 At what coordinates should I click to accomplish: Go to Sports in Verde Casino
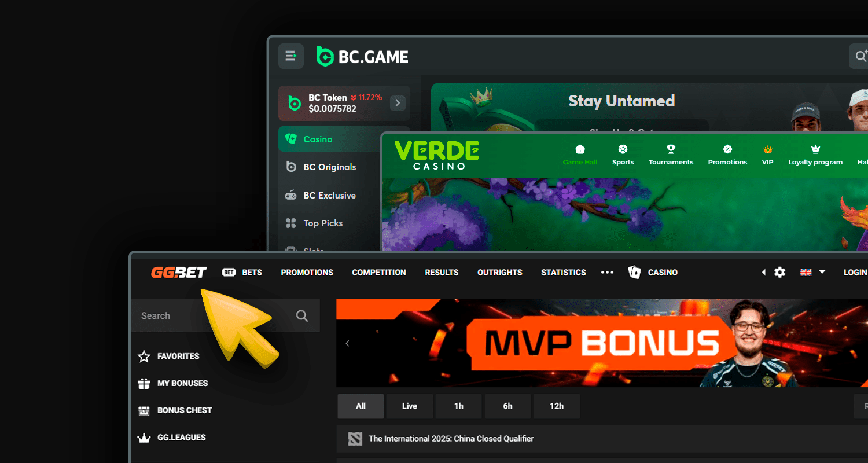[623, 155]
